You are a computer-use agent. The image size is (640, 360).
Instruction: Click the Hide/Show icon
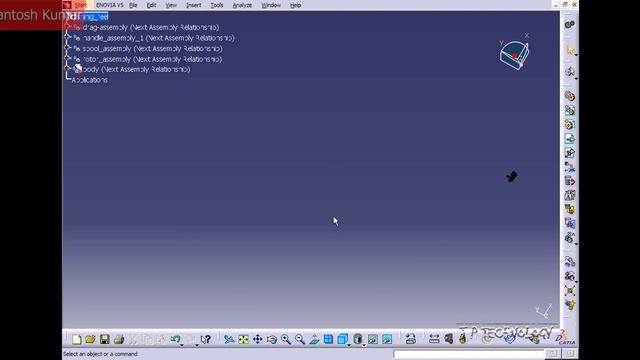coord(373,339)
